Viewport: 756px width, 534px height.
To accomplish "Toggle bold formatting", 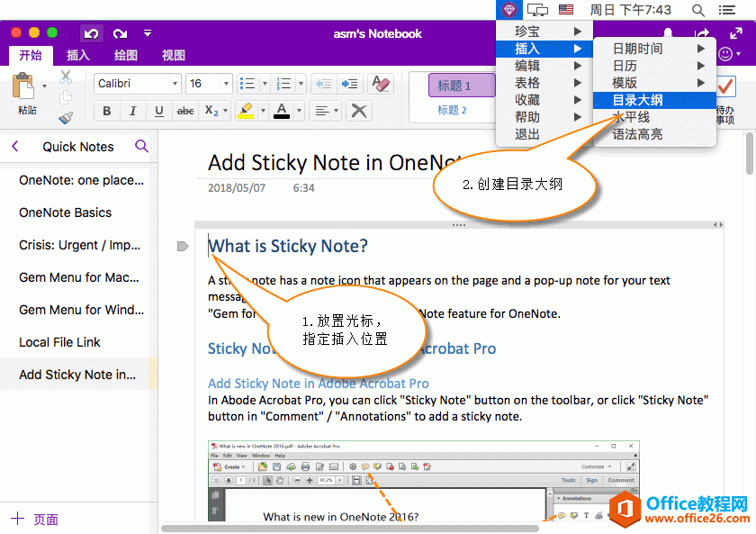I will pos(107,111).
